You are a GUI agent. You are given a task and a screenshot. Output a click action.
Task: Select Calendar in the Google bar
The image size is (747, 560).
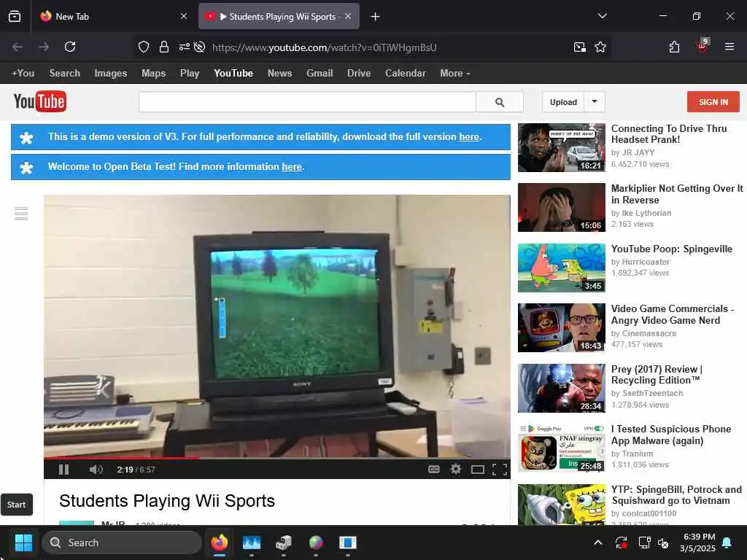[406, 74]
